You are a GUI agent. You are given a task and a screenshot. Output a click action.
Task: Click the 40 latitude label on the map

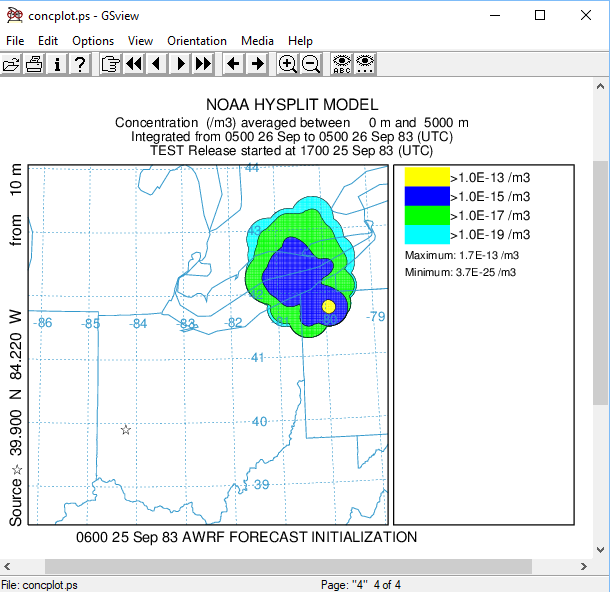259,421
